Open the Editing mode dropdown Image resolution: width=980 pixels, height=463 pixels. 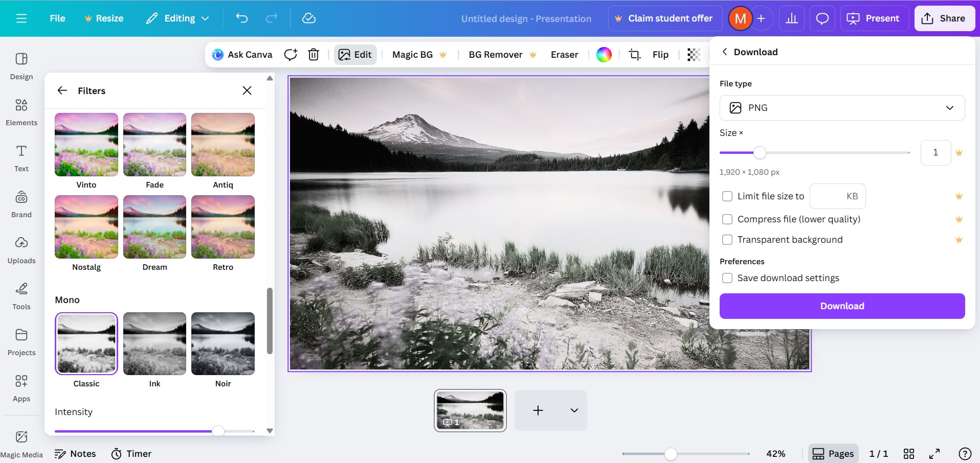coord(177,18)
